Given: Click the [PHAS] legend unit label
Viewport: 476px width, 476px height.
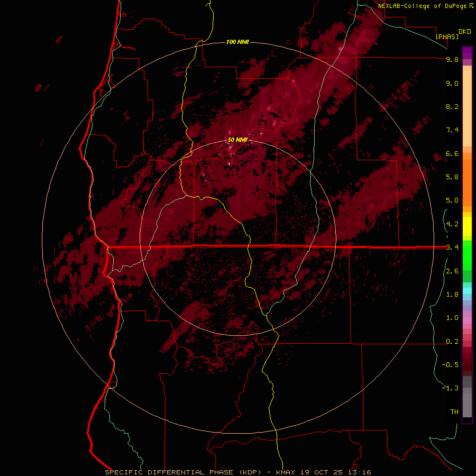Looking at the screenshot, I should (447, 36).
